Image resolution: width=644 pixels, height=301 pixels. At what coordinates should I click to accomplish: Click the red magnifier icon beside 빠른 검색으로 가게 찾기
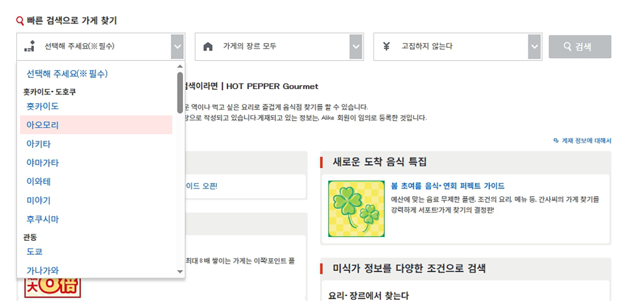[x=19, y=20]
